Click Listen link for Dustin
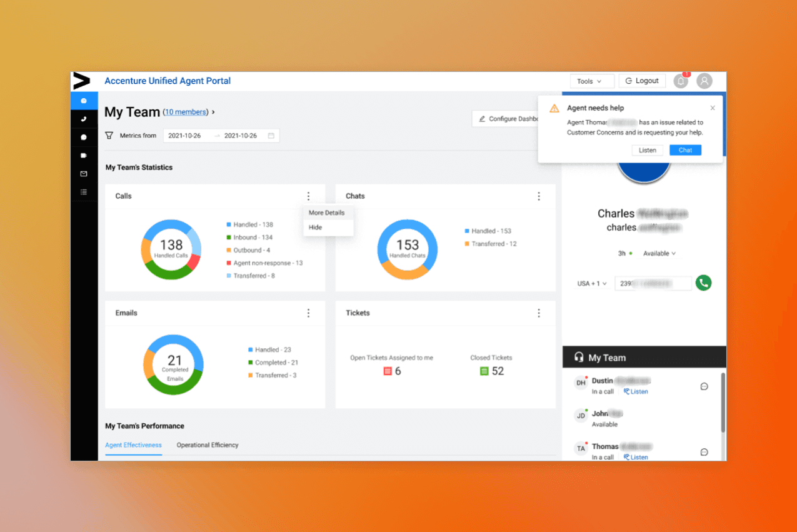 click(636, 392)
